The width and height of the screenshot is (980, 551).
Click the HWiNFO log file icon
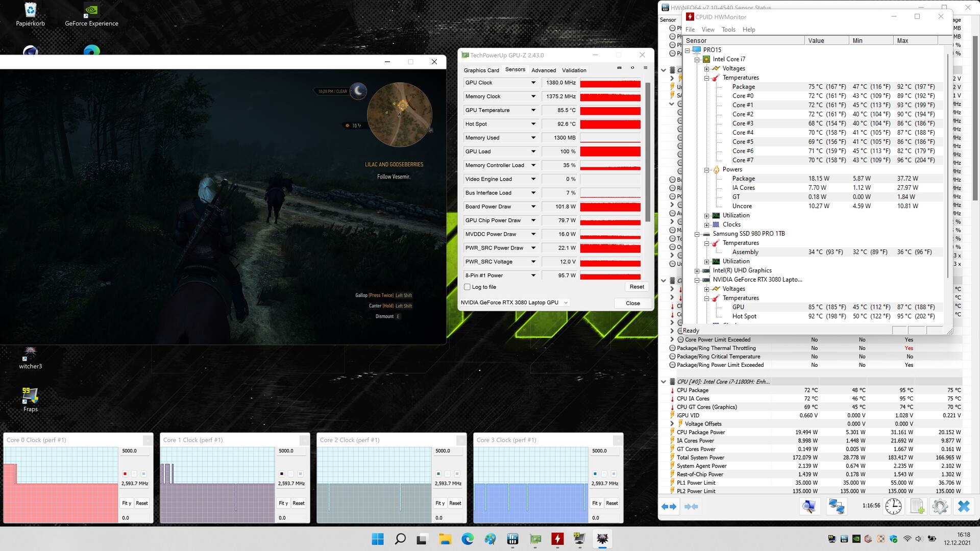(x=917, y=507)
